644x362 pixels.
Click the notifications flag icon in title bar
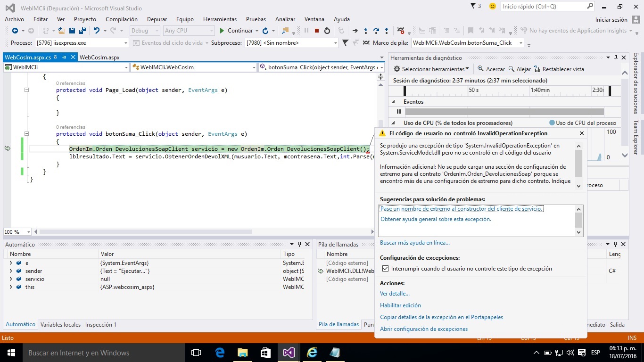[x=473, y=6]
